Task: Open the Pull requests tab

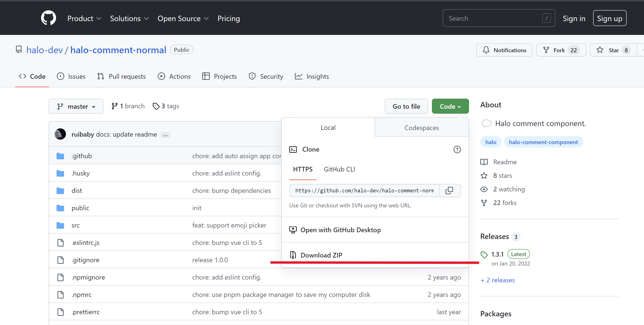Action: pos(121,76)
